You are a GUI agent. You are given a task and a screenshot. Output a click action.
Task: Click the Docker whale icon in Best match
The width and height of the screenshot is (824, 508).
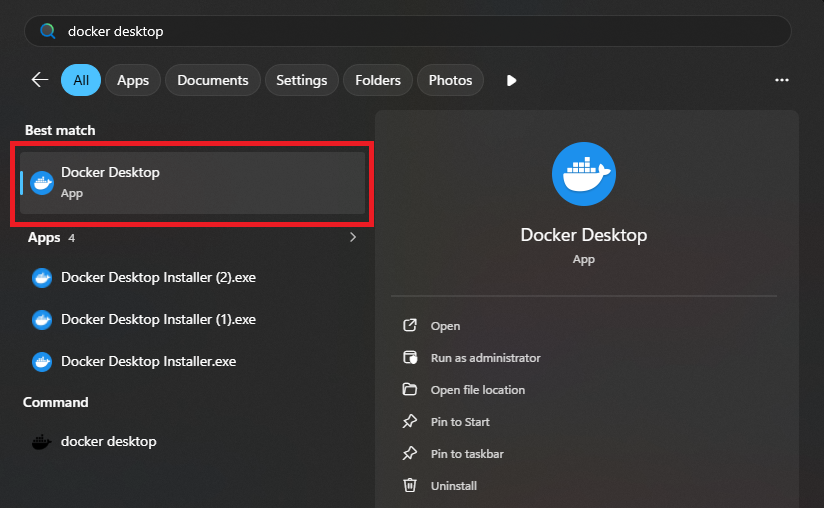42,183
